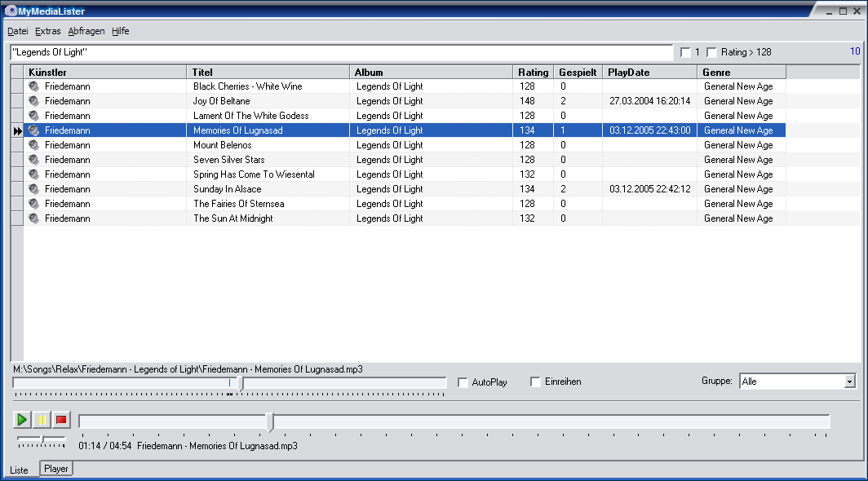
Task: Click the note icon beside Joy Of Beltane
Action: coord(33,100)
